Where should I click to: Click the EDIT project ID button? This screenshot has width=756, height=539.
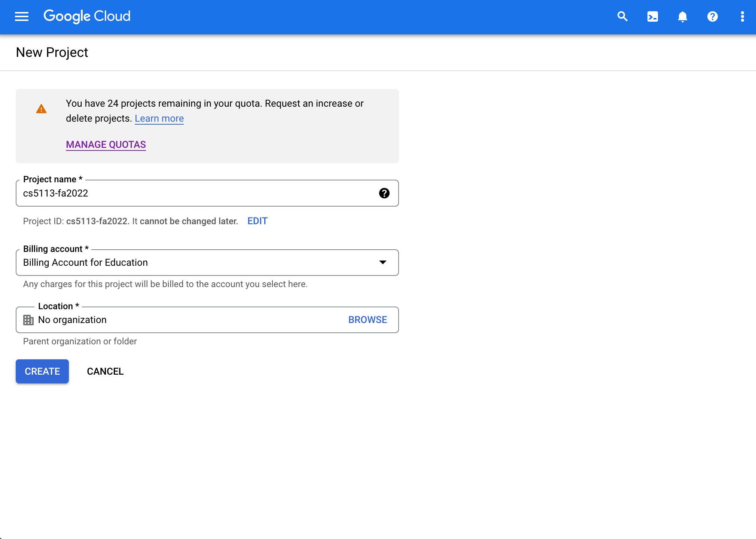click(257, 220)
